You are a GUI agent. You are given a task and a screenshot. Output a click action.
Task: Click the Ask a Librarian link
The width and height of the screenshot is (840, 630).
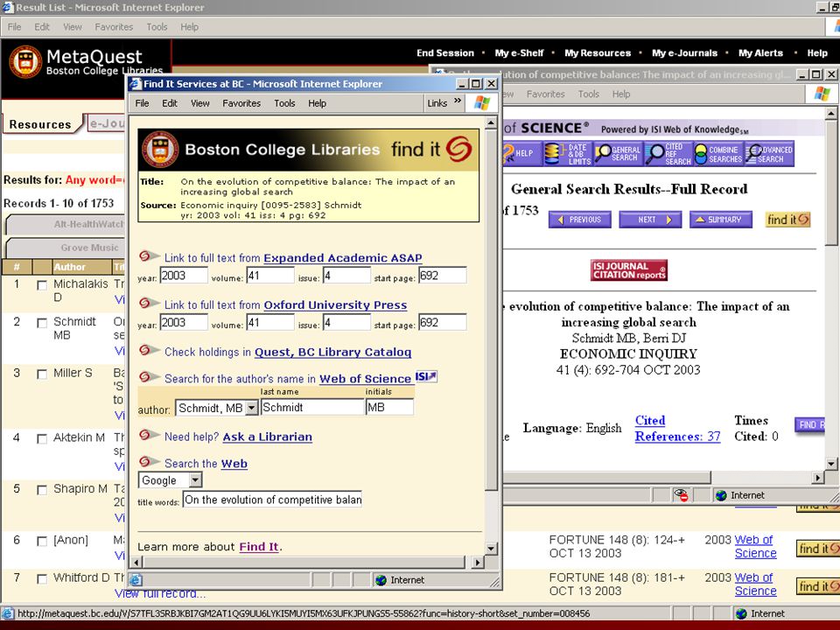268,437
